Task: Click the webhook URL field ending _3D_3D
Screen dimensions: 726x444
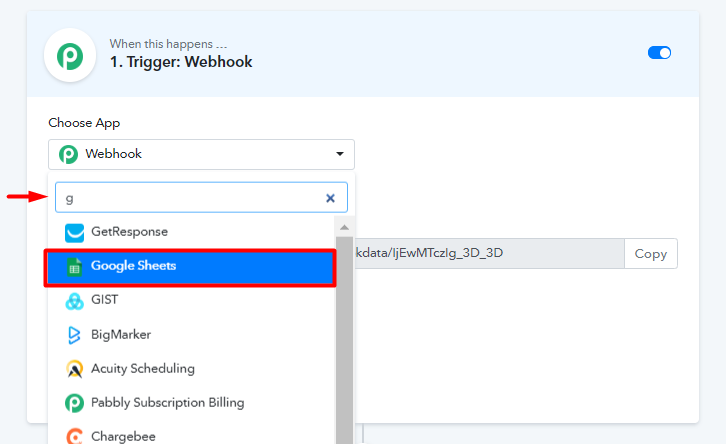Action: [x=489, y=253]
